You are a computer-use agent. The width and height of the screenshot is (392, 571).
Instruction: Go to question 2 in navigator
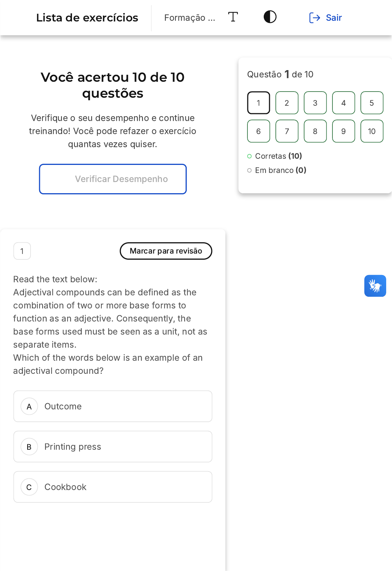pos(287,103)
